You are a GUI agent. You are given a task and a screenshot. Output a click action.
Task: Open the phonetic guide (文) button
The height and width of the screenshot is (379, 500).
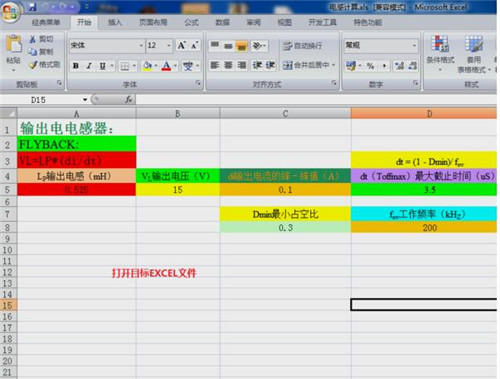pyautogui.click(x=188, y=66)
